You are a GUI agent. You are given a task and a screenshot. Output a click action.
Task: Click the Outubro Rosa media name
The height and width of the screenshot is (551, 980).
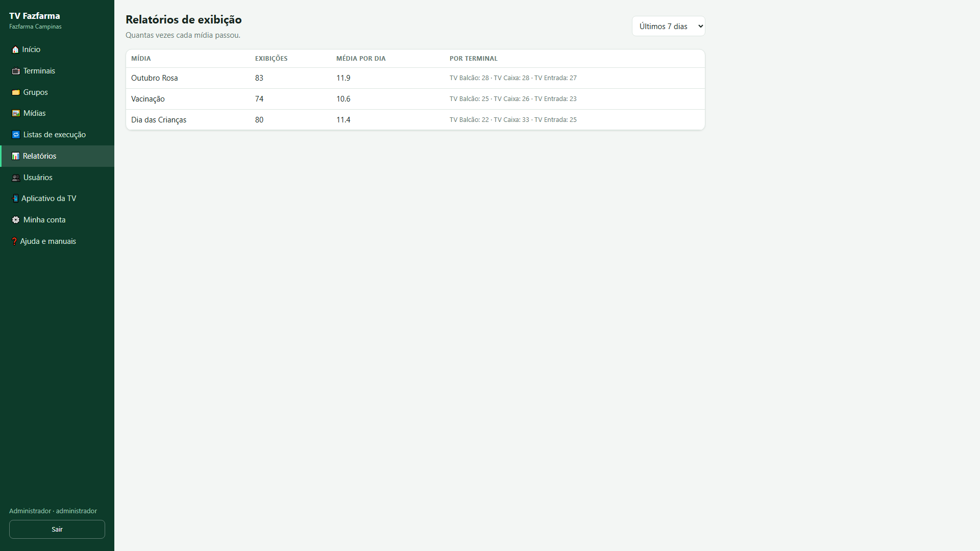155,78
